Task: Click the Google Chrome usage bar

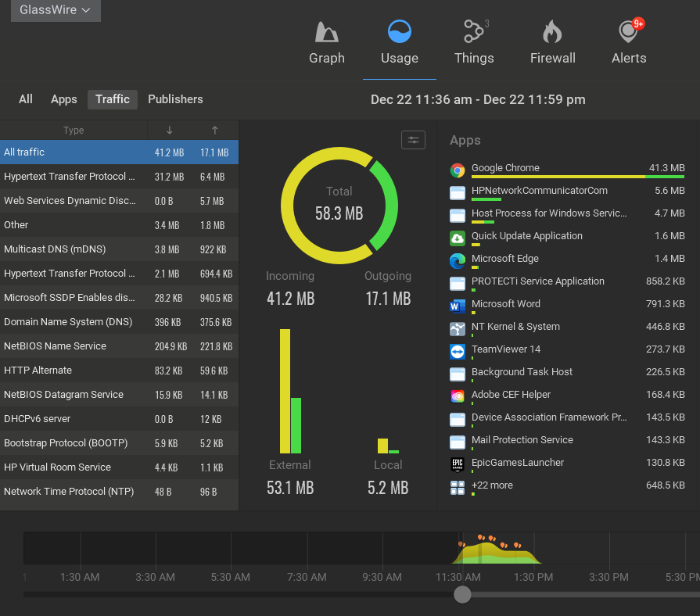Action: click(578, 177)
